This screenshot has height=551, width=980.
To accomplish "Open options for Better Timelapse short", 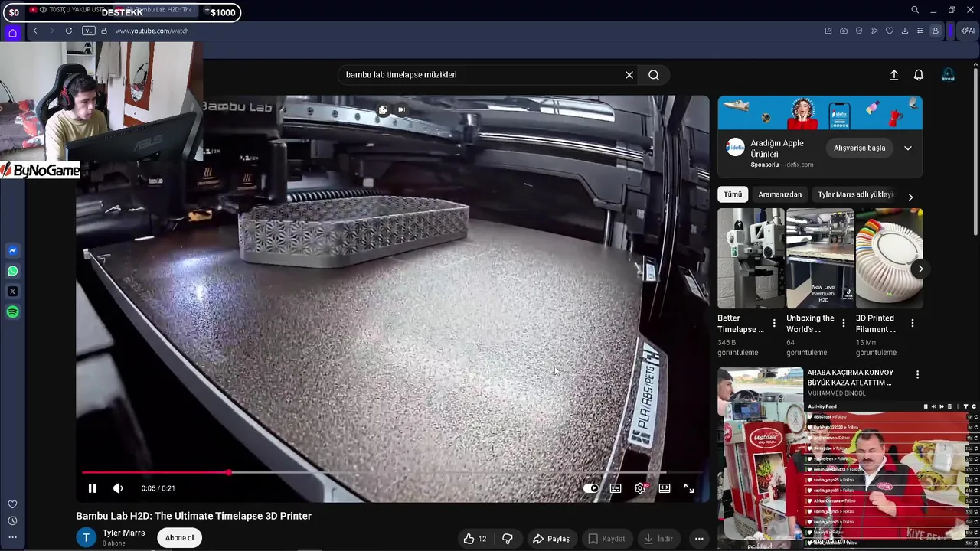I will [x=774, y=323].
